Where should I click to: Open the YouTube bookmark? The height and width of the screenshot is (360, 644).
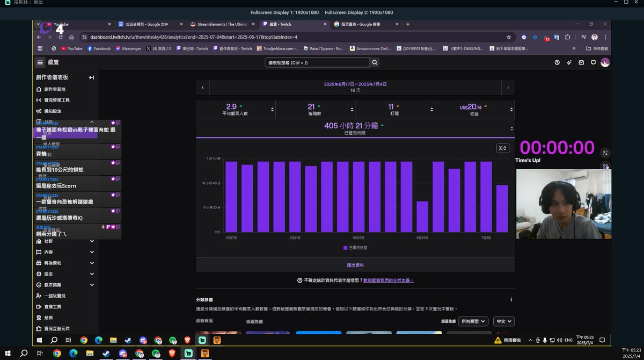(72, 48)
